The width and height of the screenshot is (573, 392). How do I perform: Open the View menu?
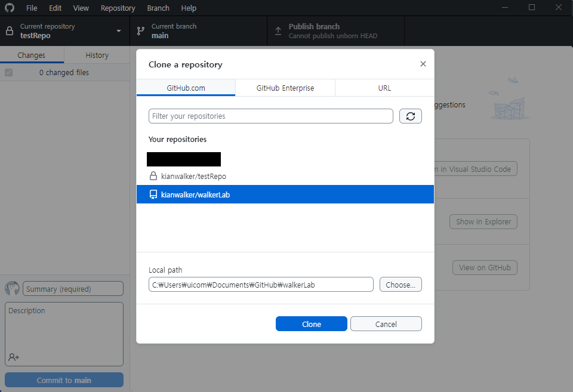pyautogui.click(x=81, y=8)
